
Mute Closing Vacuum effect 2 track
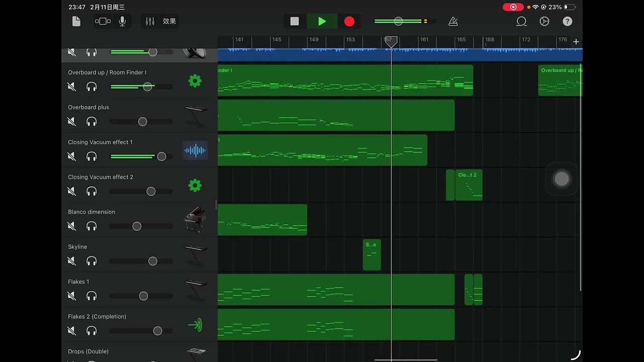point(71,192)
